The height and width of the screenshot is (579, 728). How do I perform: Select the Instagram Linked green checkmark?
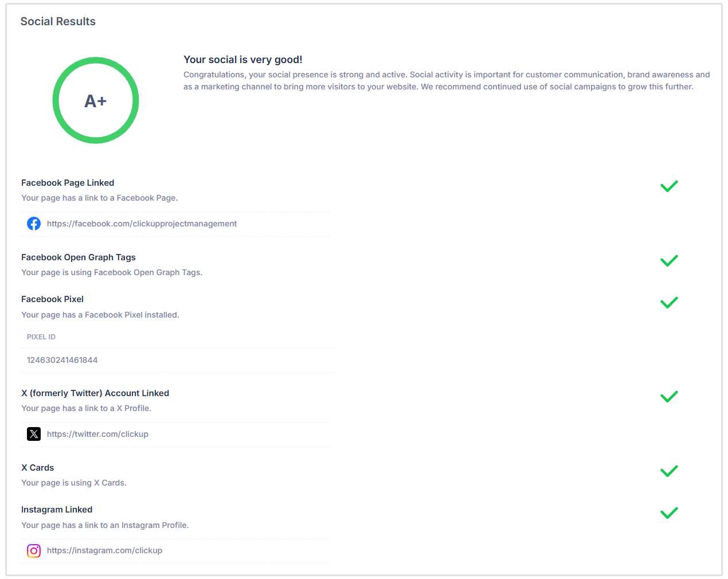669,513
